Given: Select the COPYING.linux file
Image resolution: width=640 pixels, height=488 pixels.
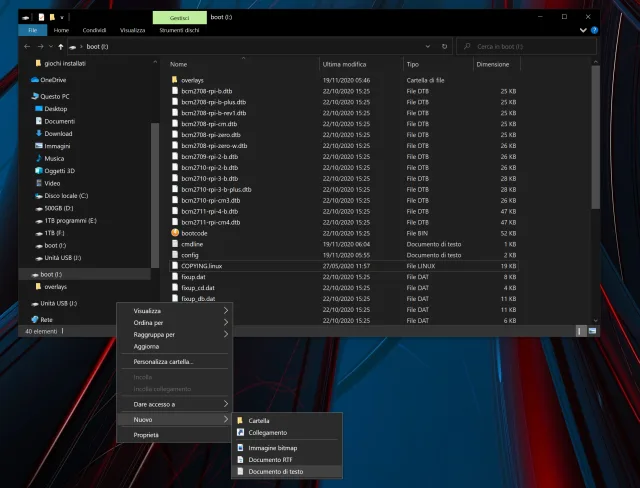Looking at the screenshot, I should 344,266.
